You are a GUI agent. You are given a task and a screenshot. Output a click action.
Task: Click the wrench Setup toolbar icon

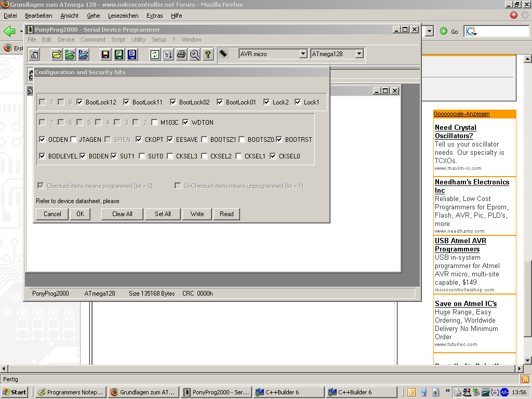(x=194, y=54)
